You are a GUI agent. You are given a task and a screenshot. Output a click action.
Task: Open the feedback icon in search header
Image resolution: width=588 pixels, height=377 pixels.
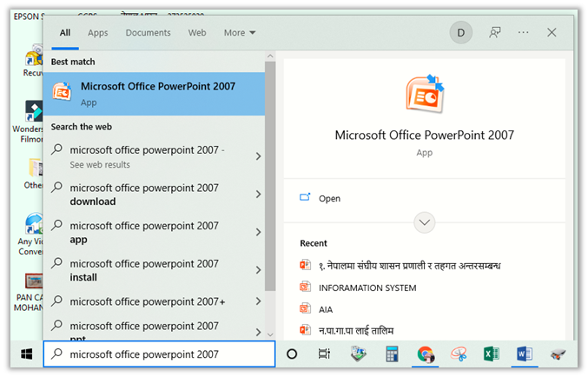(494, 33)
